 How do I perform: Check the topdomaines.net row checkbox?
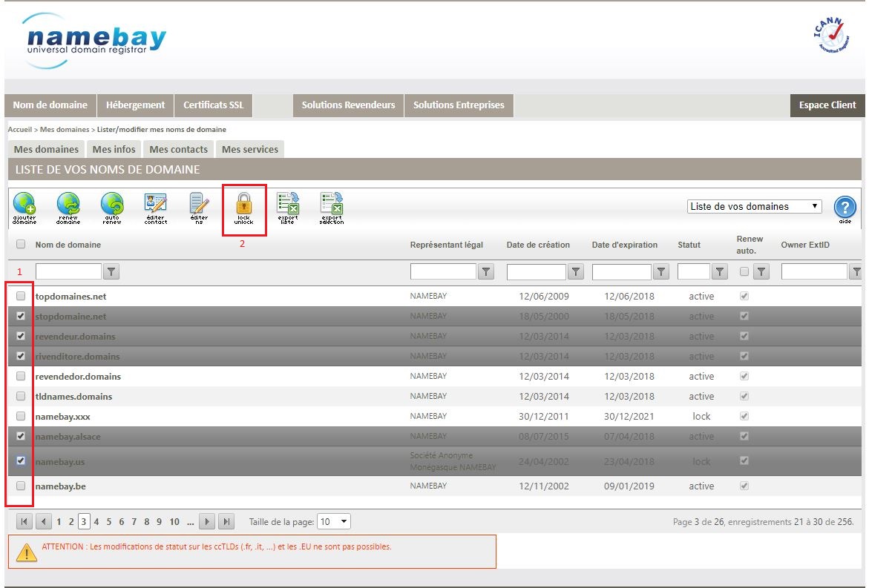[21, 296]
